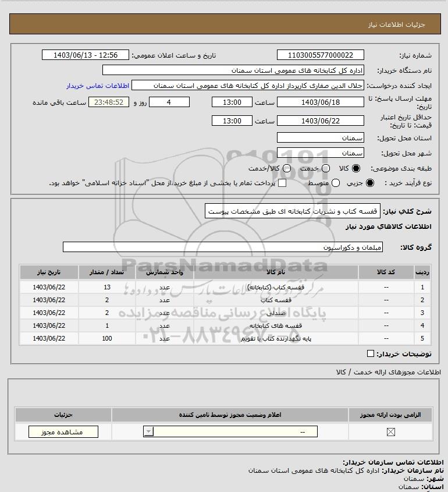The image size is (448, 492).
Task: Click the response deadline date 1403/06/18
Action: [321, 102]
